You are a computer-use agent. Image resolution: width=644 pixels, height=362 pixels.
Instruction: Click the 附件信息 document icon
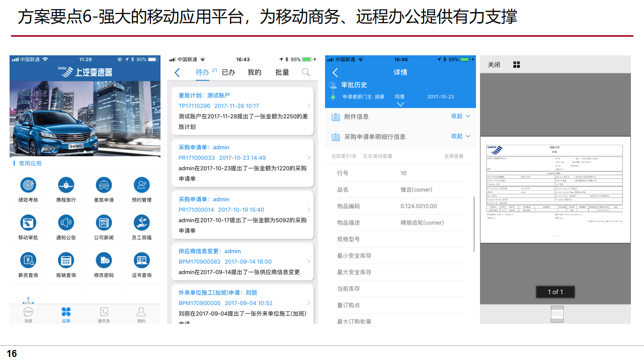[x=336, y=117]
